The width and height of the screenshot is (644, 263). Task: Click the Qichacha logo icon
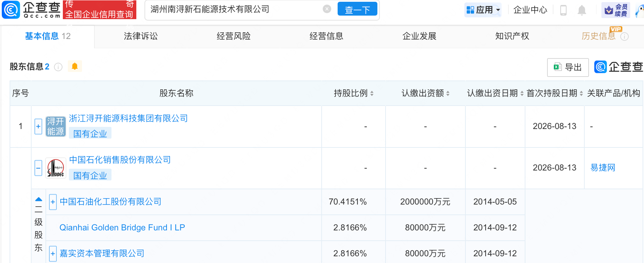11,10
